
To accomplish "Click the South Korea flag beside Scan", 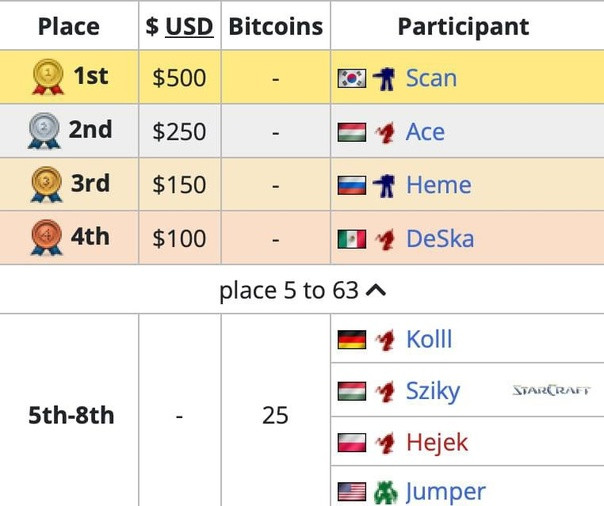I will point(352,79).
